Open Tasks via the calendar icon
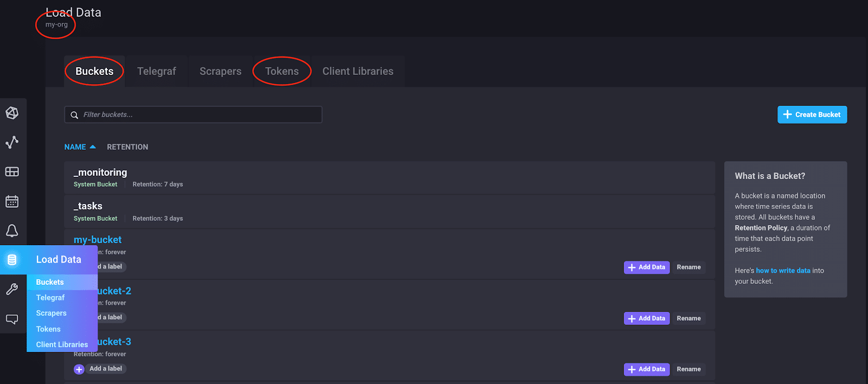The height and width of the screenshot is (384, 868). (13, 201)
